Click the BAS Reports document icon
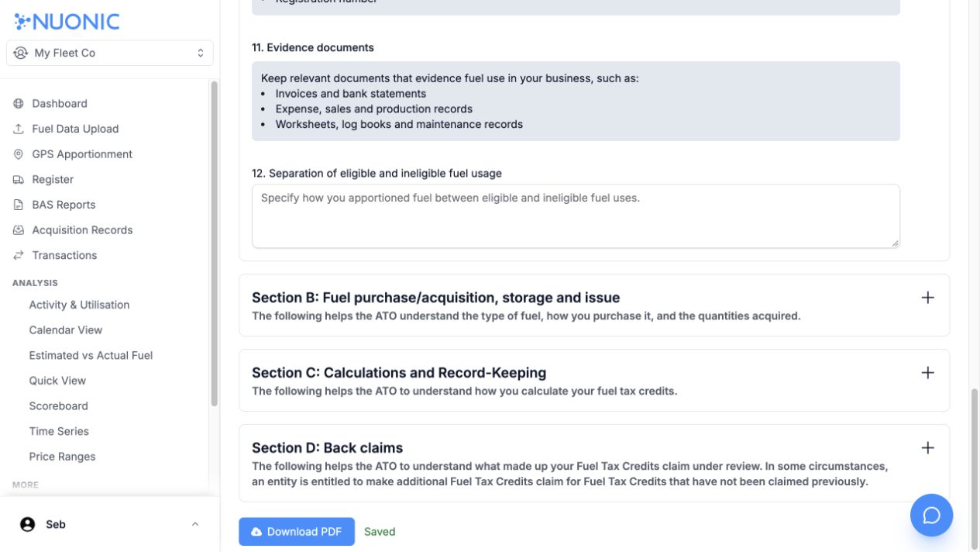980x552 pixels. [x=19, y=205]
